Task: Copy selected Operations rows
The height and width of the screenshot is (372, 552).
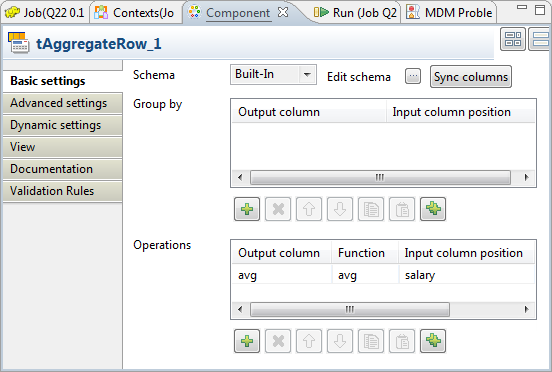Action: click(371, 341)
